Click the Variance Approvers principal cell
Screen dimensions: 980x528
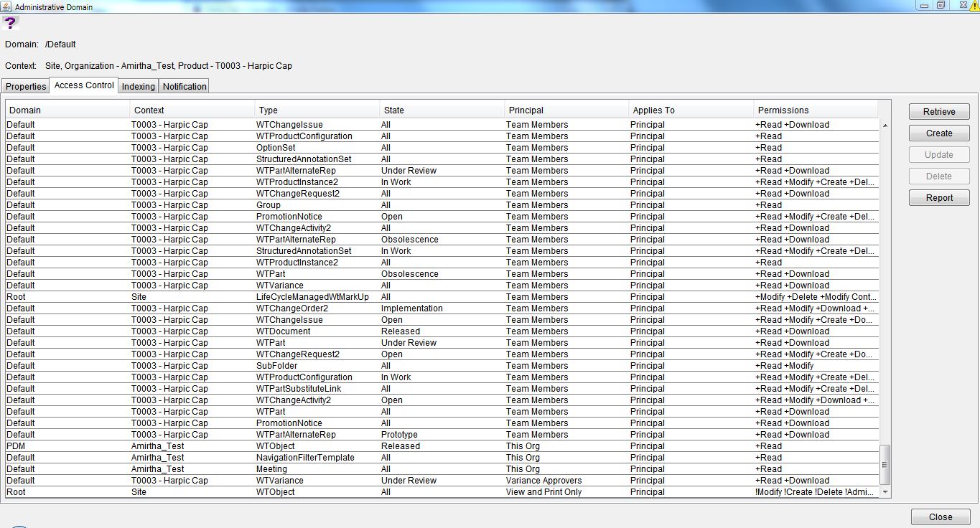pos(566,481)
